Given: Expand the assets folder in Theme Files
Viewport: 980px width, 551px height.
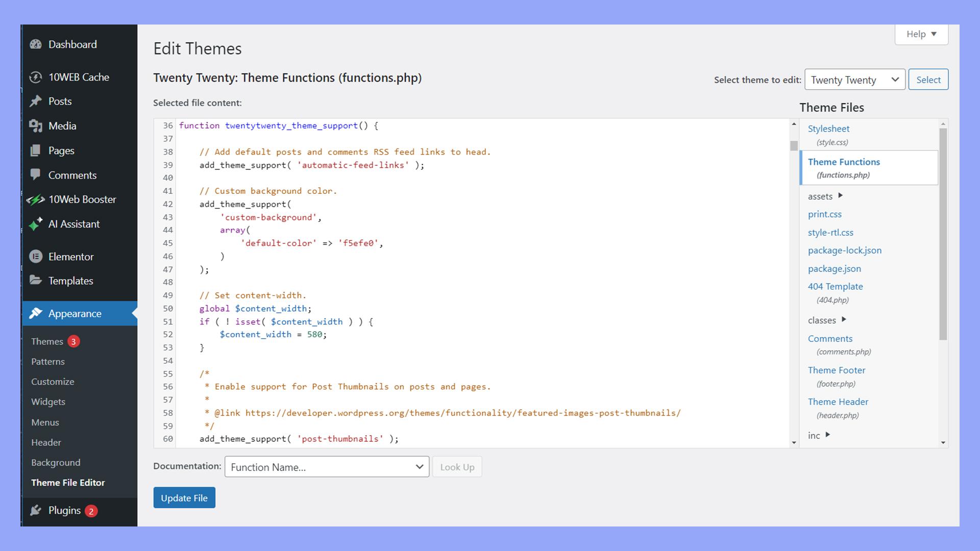Looking at the screenshot, I should (x=841, y=195).
